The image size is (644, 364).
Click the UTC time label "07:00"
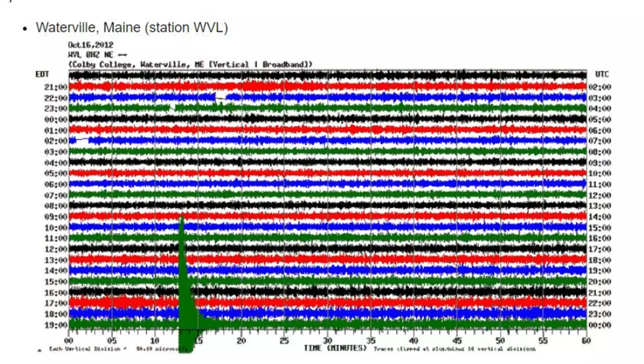pyautogui.click(x=599, y=141)
